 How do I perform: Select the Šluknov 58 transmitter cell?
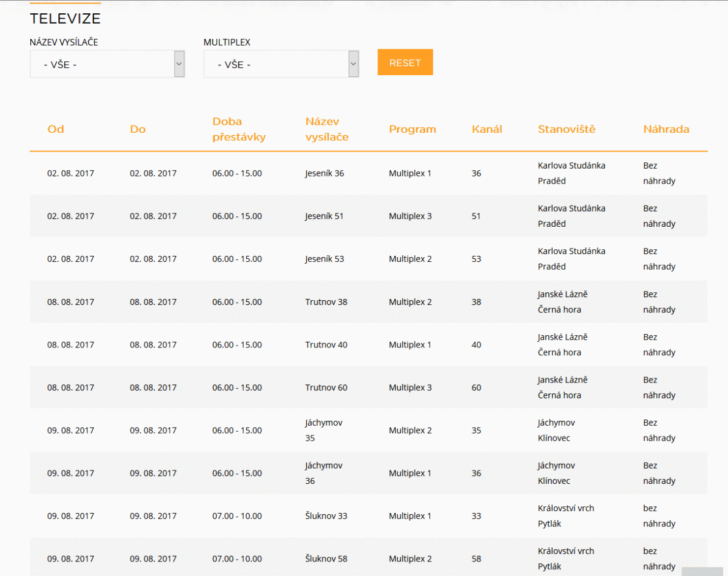(326, 559)
